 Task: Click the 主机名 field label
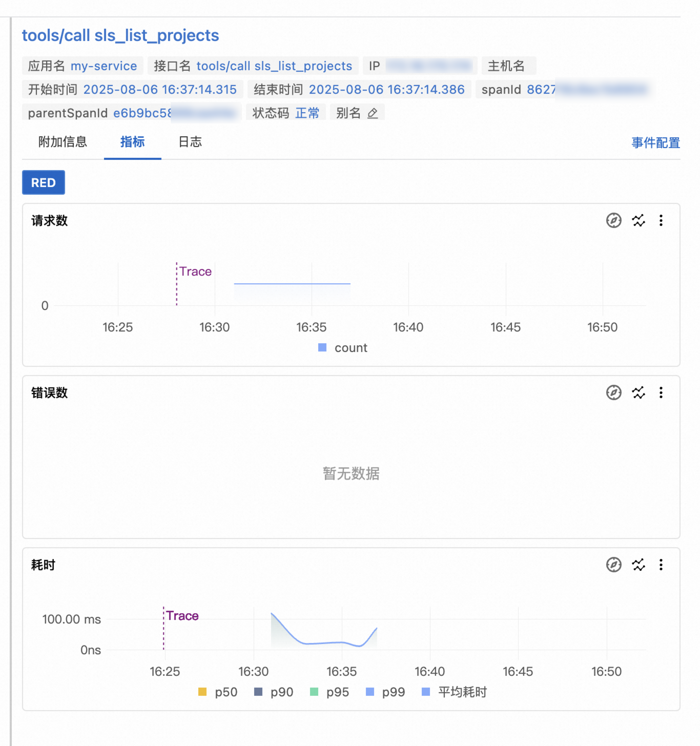pyautogui.click(x=506, y=66)
